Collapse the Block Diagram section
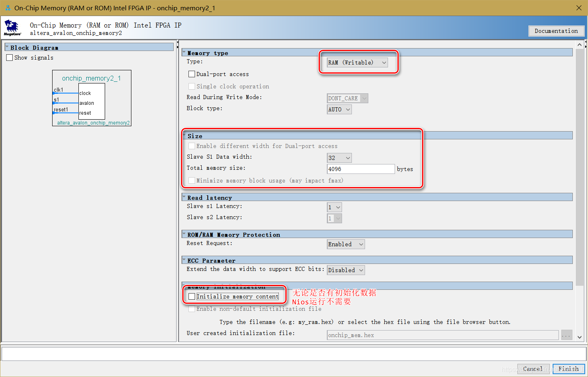This screenshot has width=588, height=377. click(x=7, y=47)
